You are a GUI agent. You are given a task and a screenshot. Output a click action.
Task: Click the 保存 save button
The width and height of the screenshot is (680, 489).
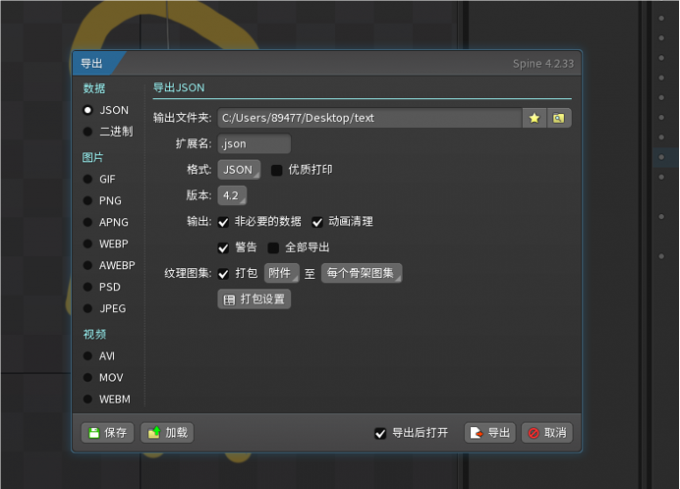pyautogui.click(x=108, y=433)
